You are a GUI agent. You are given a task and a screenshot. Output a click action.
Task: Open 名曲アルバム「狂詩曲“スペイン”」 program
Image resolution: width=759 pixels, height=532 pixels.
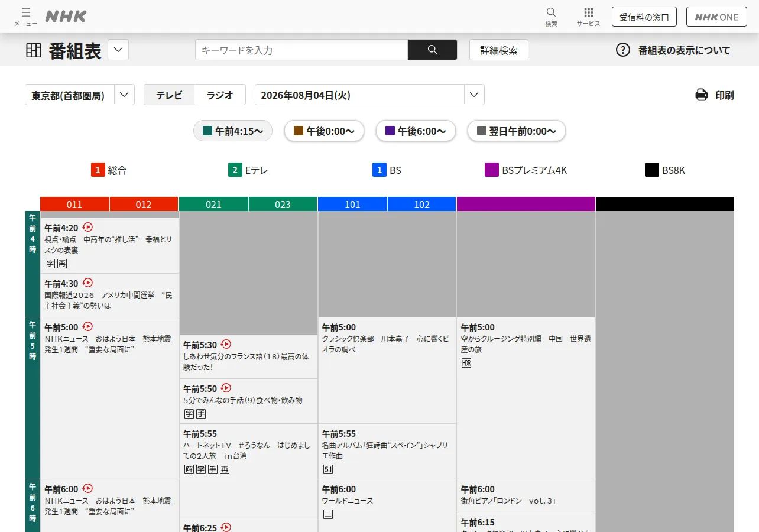pos(387,451)
